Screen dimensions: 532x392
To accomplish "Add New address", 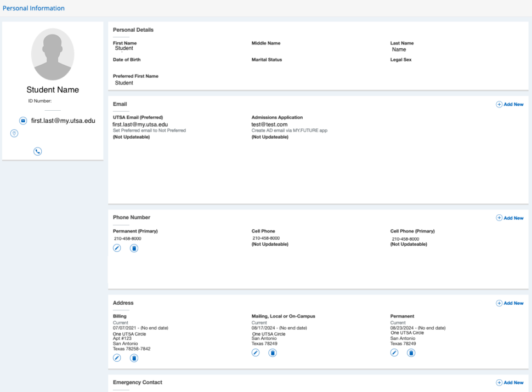I will click(510, 303).
